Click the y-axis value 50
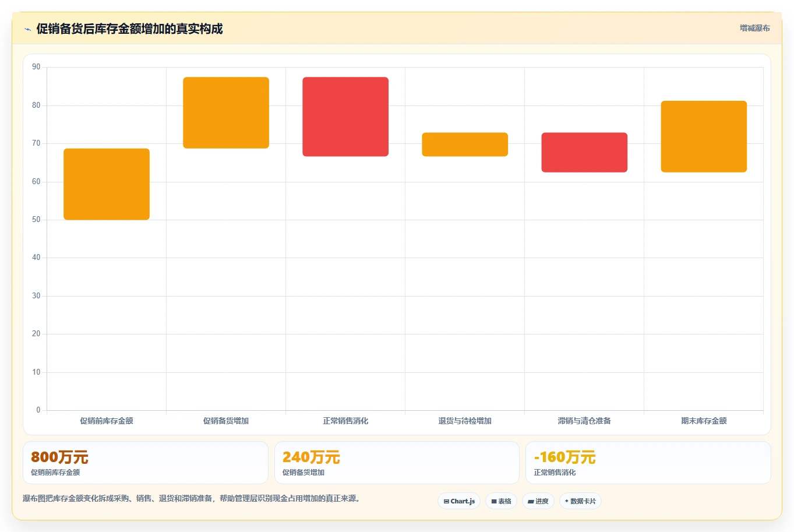Screen dimensions: 794x532 36,220
